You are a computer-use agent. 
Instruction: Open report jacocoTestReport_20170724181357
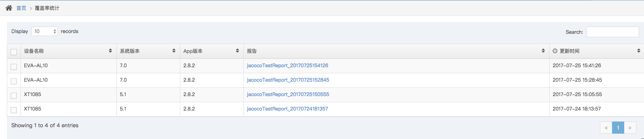click(287, 109)
